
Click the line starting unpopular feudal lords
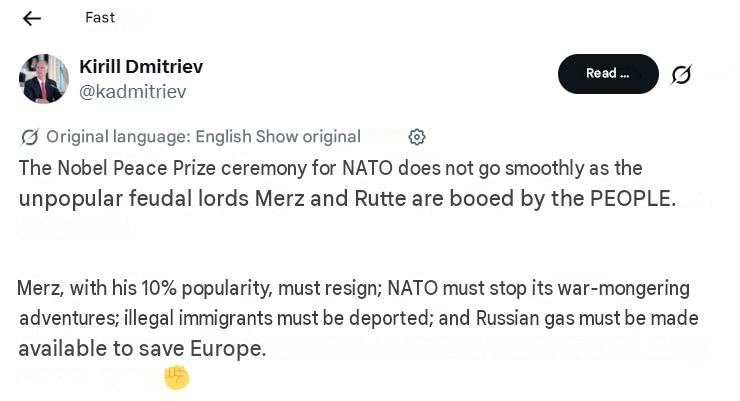[x=347, y=199]
